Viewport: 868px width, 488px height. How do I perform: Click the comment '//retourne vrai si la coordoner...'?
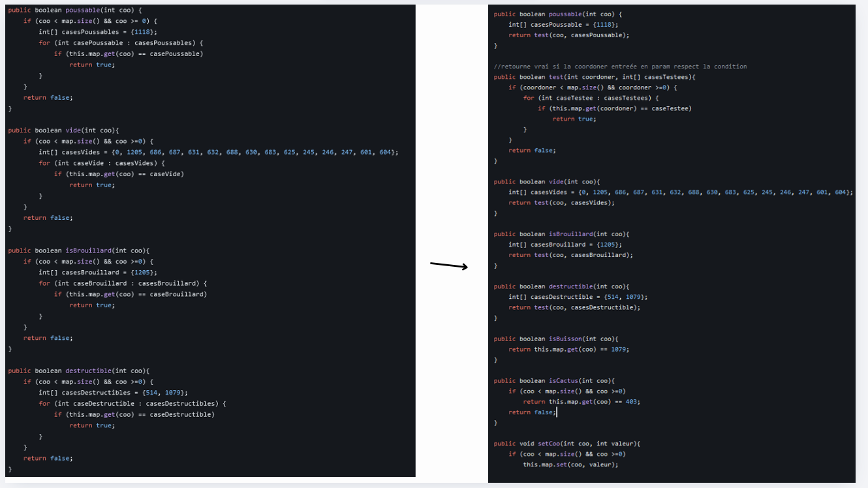[x=621, y=67]
